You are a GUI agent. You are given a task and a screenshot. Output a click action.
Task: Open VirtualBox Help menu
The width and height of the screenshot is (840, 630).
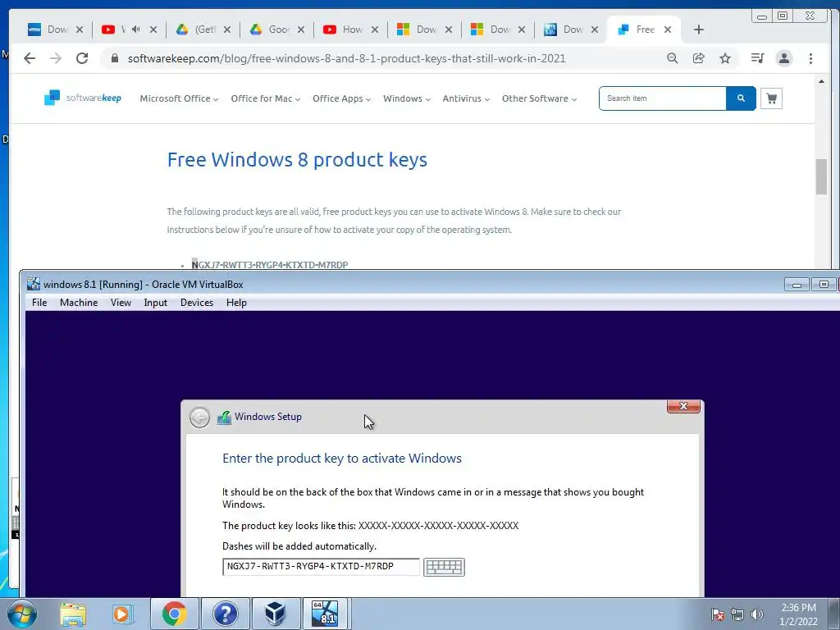pos(236,303)
